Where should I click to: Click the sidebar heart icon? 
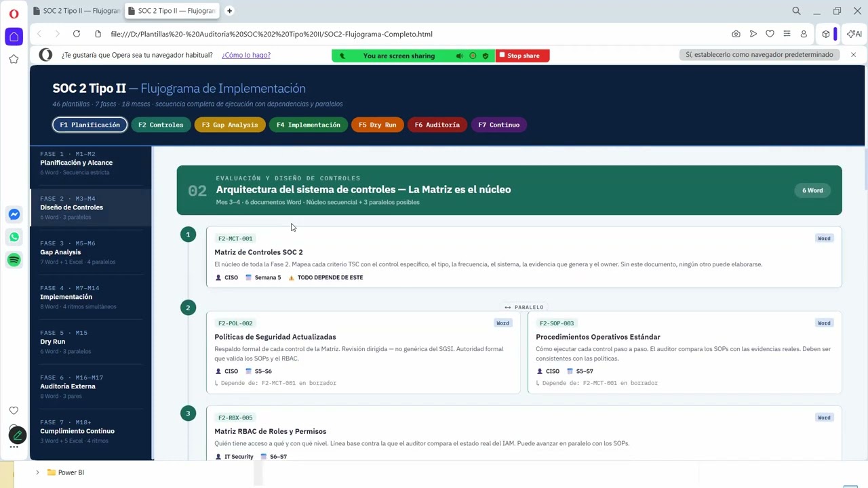point(14,411)
